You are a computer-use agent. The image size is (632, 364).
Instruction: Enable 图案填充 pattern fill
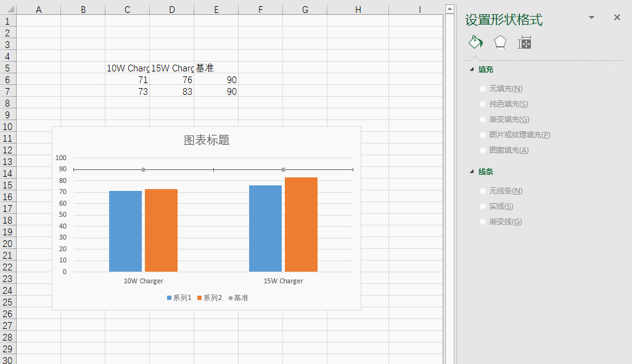[503, 150]
